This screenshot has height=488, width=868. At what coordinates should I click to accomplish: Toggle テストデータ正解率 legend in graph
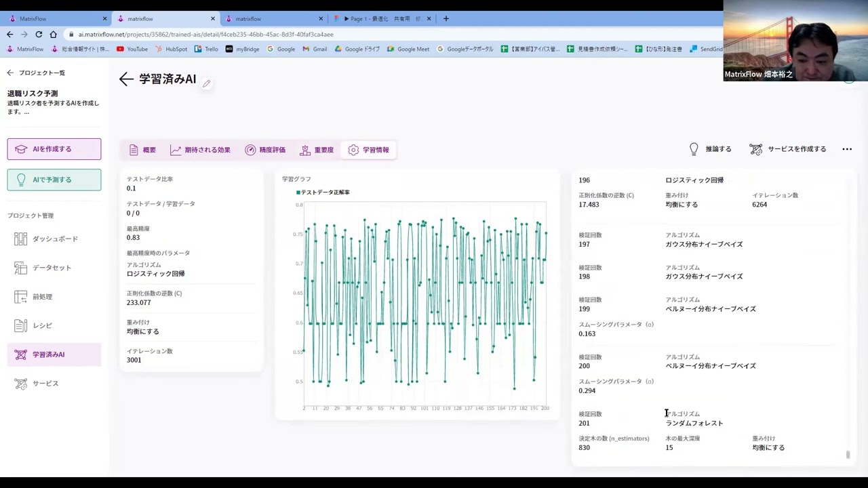[x=323, y=192]
